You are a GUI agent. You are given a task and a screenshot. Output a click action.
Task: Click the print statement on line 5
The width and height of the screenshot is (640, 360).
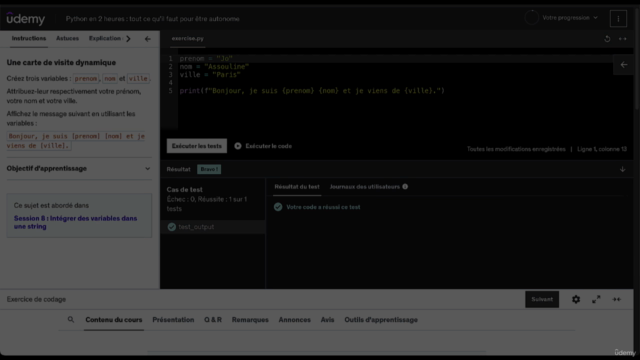point(312,91)
